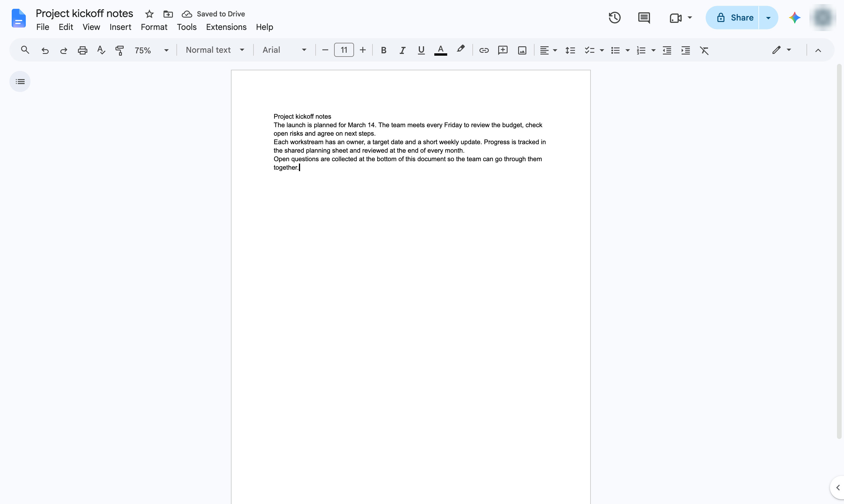Open the Format menu
This screenshot has width=844, height=504.
(x=154, y=27)
